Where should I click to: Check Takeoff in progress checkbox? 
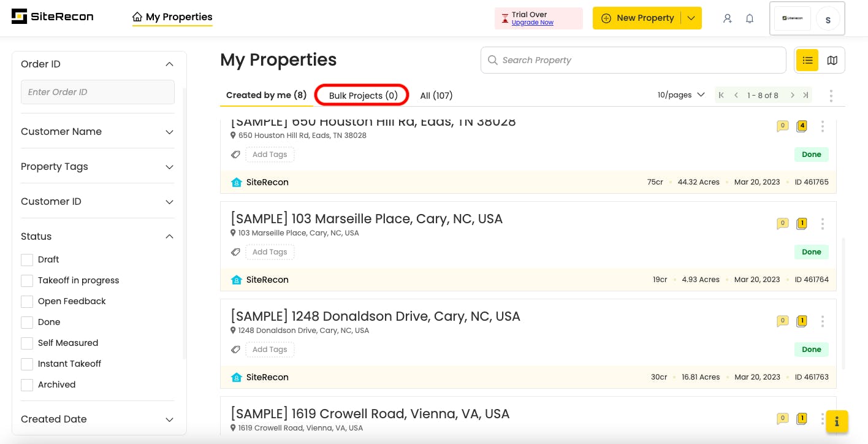tap(27, 281)
